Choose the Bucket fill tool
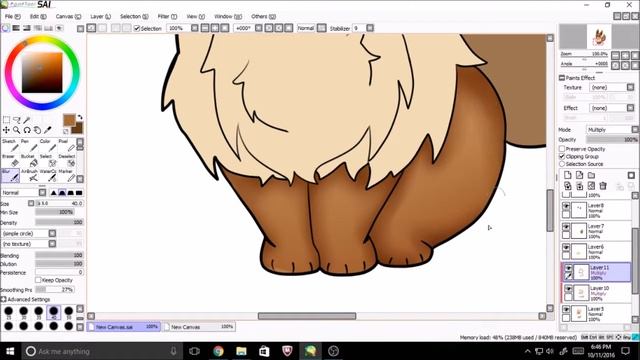This screenshot has height=360, width=640. [x=29, y=160]
